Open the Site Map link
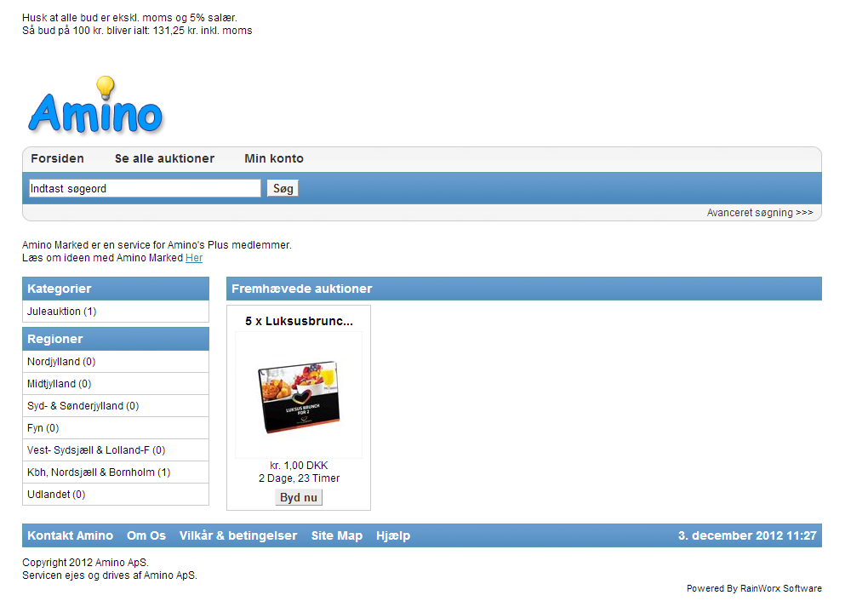Image resolution: width=868 pixels, height=601 pixels. (337, 535)
